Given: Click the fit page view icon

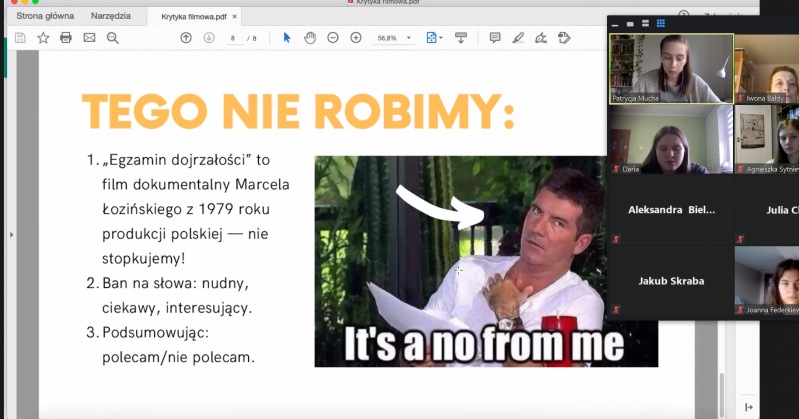Looking at the screenshot, I should coord(431,38).
